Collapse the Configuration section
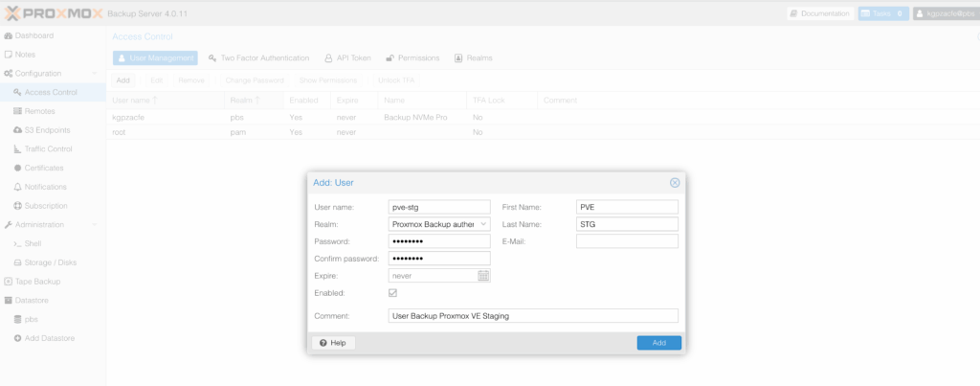 [94, 74]
